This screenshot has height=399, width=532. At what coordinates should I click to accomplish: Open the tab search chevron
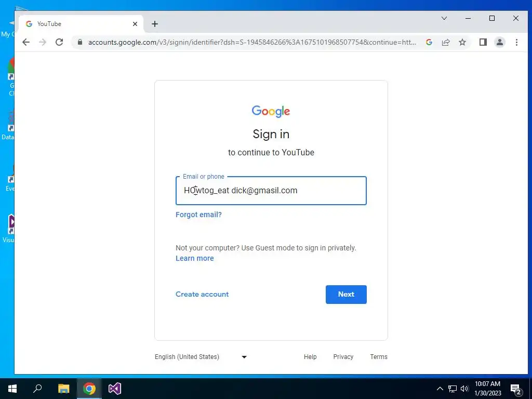coord(444,18)
